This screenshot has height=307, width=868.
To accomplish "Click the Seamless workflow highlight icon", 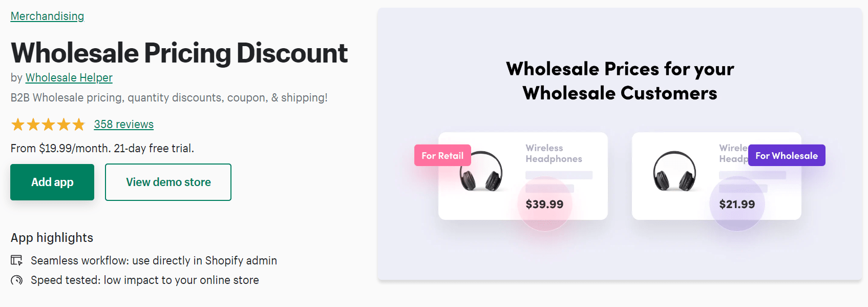I will pos(17,260).
